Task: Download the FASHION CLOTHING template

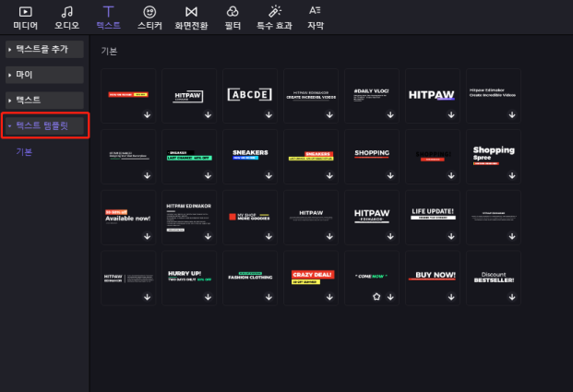Action: [x=269, y=297]
